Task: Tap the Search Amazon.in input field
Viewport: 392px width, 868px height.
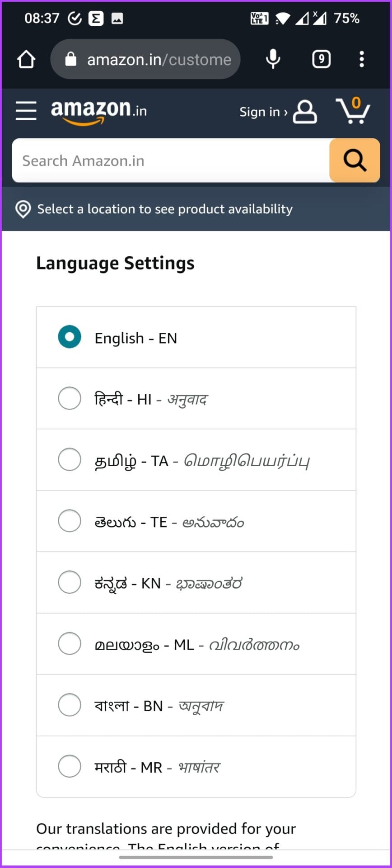Action: click(172, 160)
